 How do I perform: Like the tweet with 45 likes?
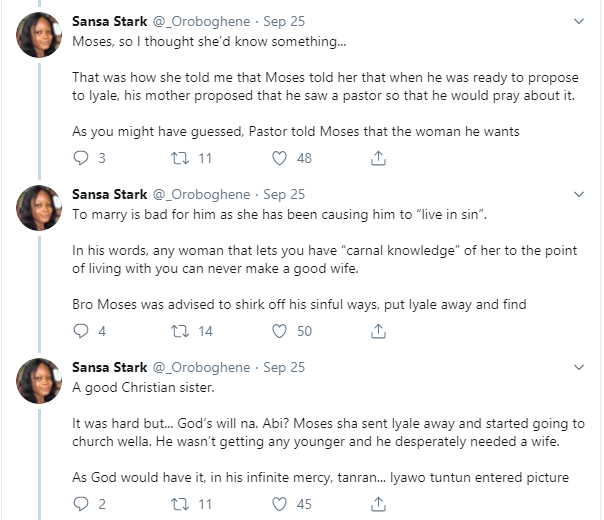280,504
